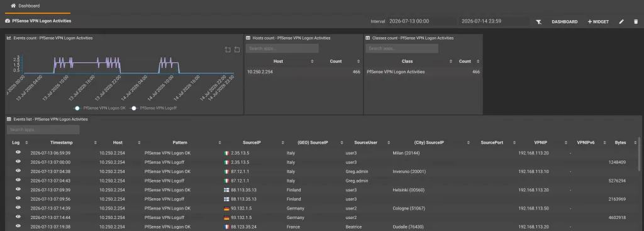Click the Events count chart widget icon
Image resolution: width=644 pixels, height=231 pixels.
point(9,38)
